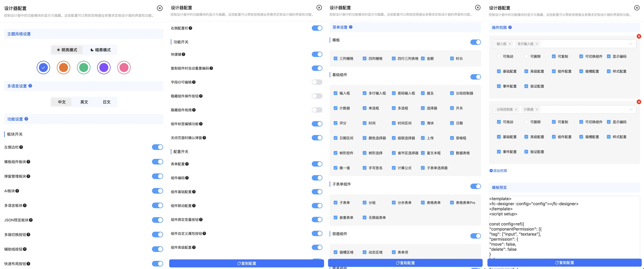The height and width of the screenshot is (269, 644).
Task: Click help icon next to AI板块
Action: 17,191
